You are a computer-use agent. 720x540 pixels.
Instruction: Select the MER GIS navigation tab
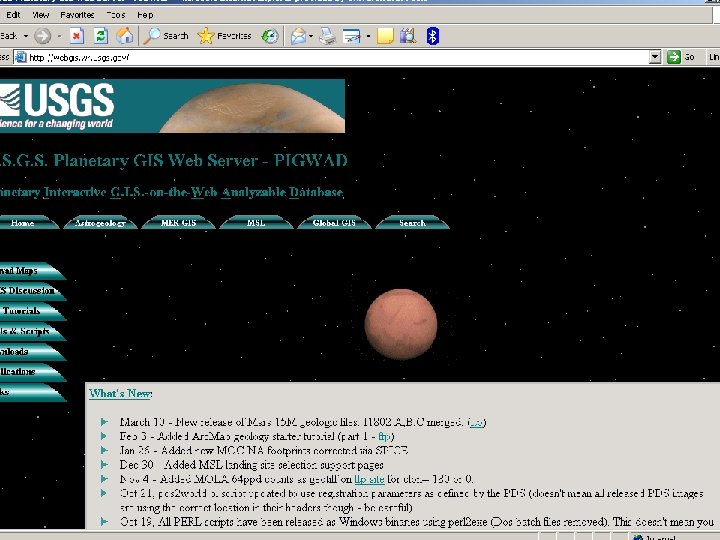179,222
